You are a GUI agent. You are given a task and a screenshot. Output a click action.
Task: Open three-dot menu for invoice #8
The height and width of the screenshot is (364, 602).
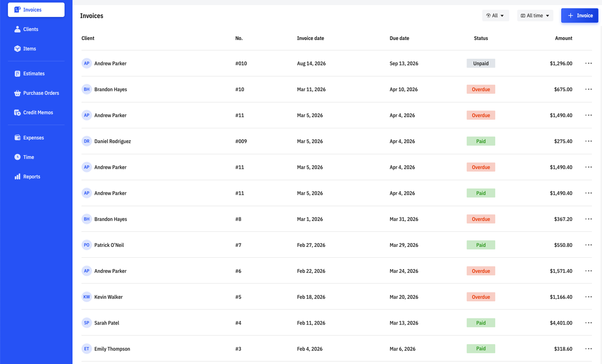click(x=588, y=219)
